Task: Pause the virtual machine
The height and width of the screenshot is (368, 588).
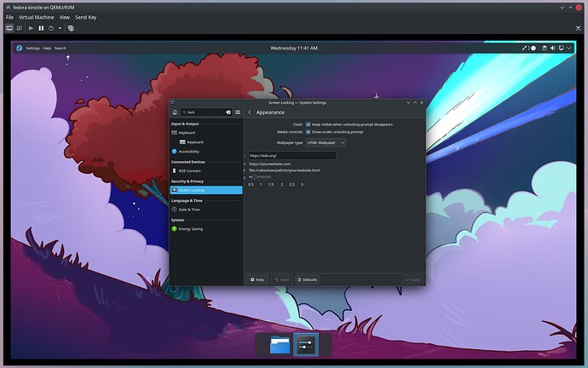Action: pyautogui.click(x=41, y=28)
